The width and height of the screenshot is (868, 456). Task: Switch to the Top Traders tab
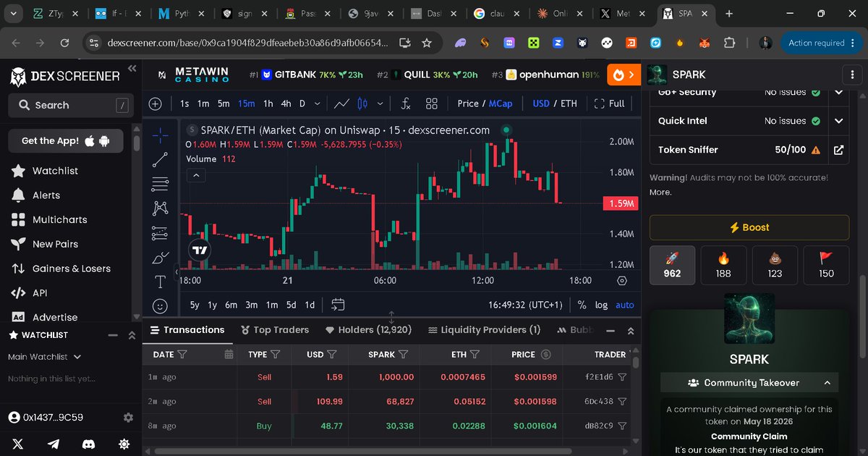pyautogui.click(x=274, y=329)
